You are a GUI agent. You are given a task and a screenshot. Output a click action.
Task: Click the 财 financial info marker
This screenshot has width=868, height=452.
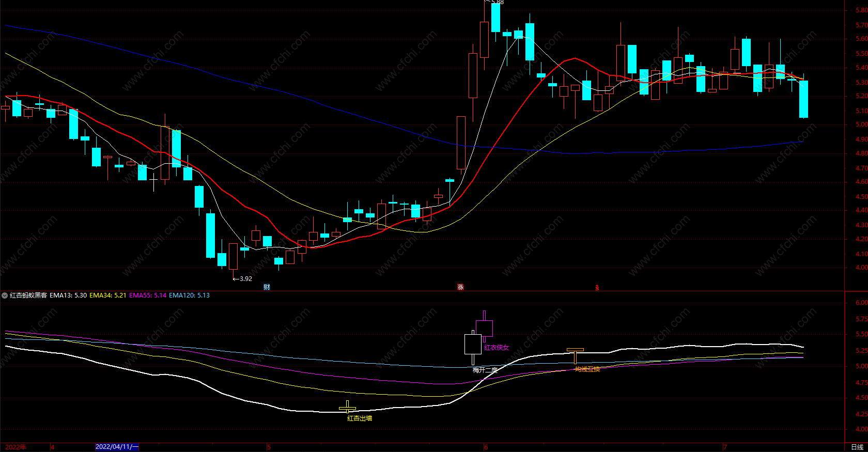click(x=267, y=287)
